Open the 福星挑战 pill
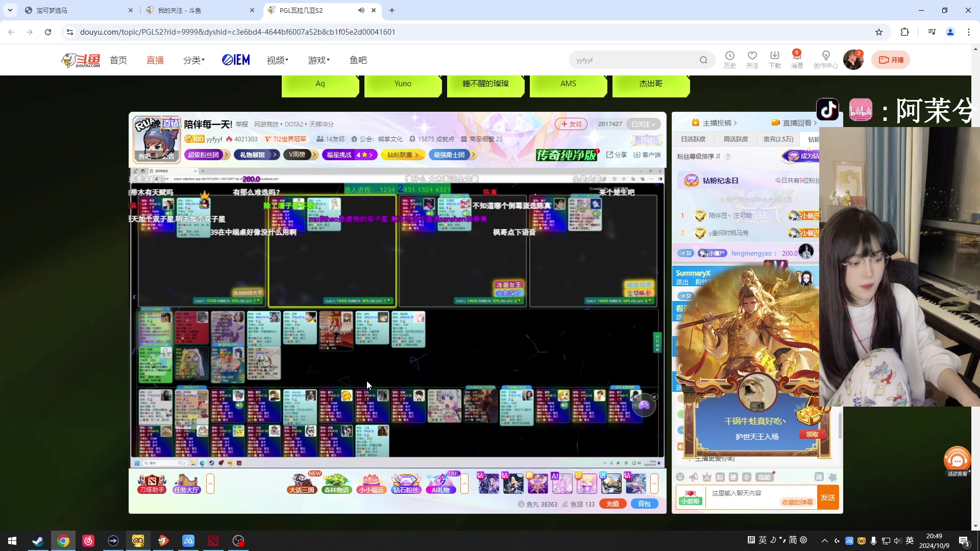 pos(350,155)
